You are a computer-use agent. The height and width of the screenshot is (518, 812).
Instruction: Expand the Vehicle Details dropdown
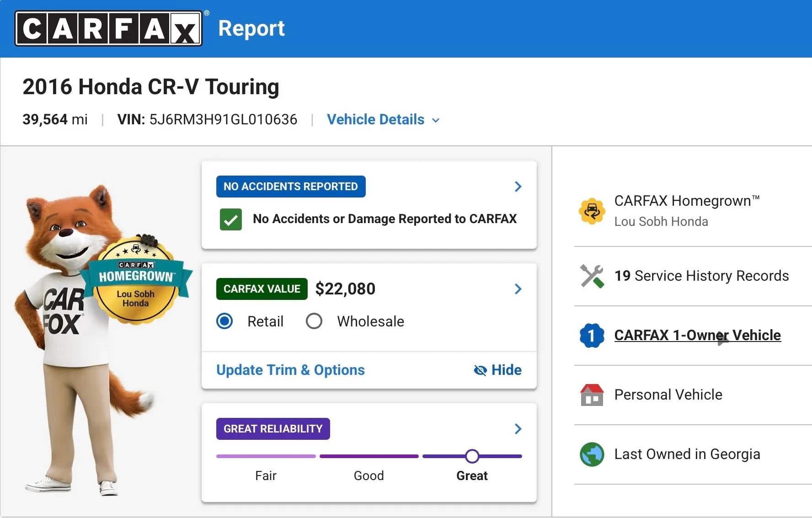383,120
